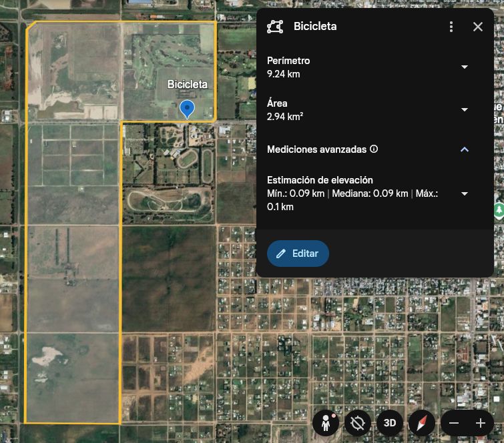Activate the Pegman Street View icon
Image resolution: width=504 pixels, height=443 pixels.
326,423
